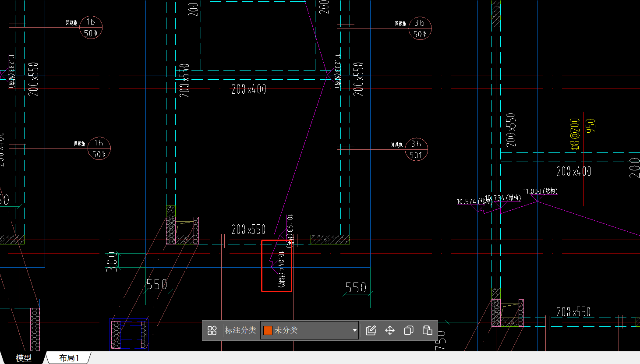Viewport: 640px width, 364px height.
Task: Click the 10.044(结构) elevation text
Action: [281, 269]
